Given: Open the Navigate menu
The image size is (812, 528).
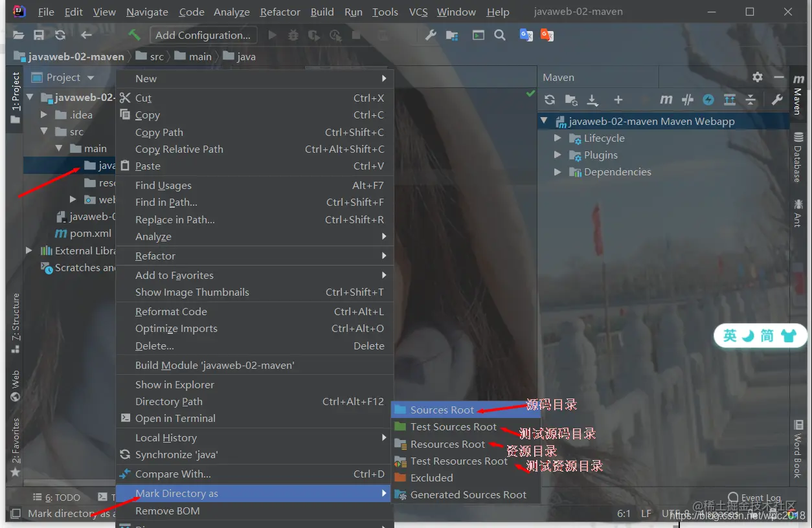Looking at the screenshot, I should [x=147, y=12].
